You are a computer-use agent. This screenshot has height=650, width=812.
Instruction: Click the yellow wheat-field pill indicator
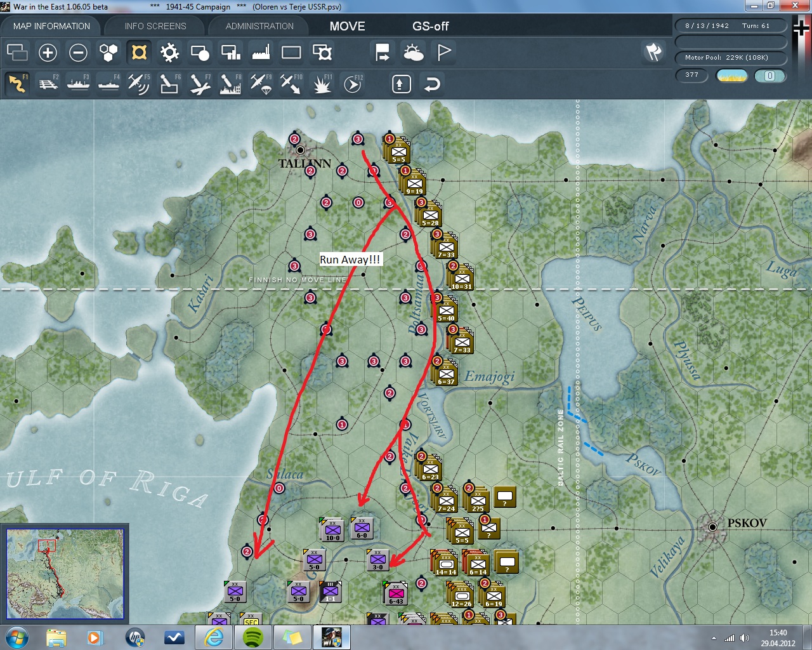coord(731,76)
